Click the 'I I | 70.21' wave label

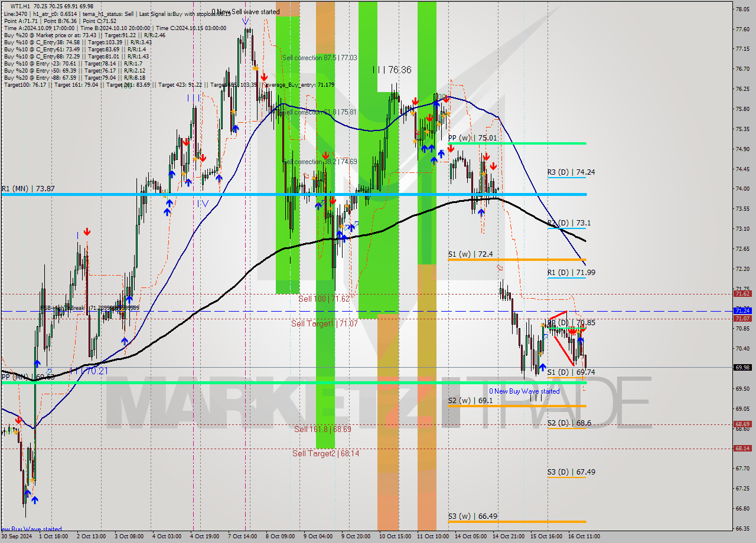(89, 371)
